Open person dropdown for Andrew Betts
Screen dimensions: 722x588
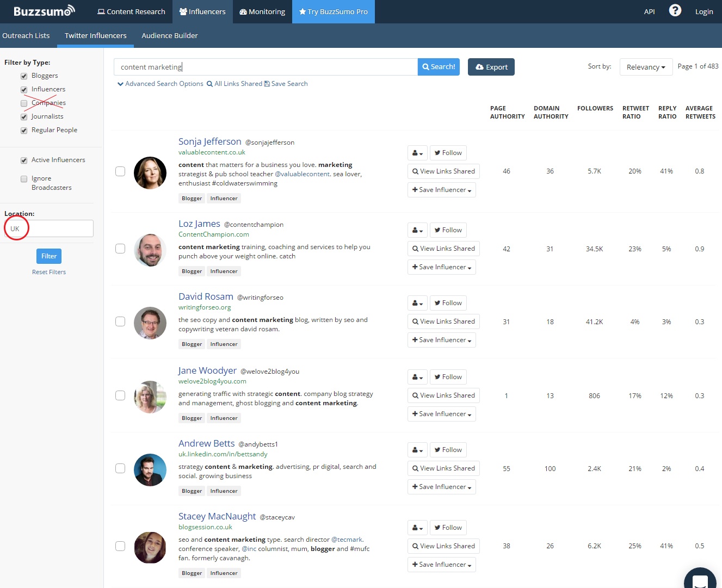[417, 450]
